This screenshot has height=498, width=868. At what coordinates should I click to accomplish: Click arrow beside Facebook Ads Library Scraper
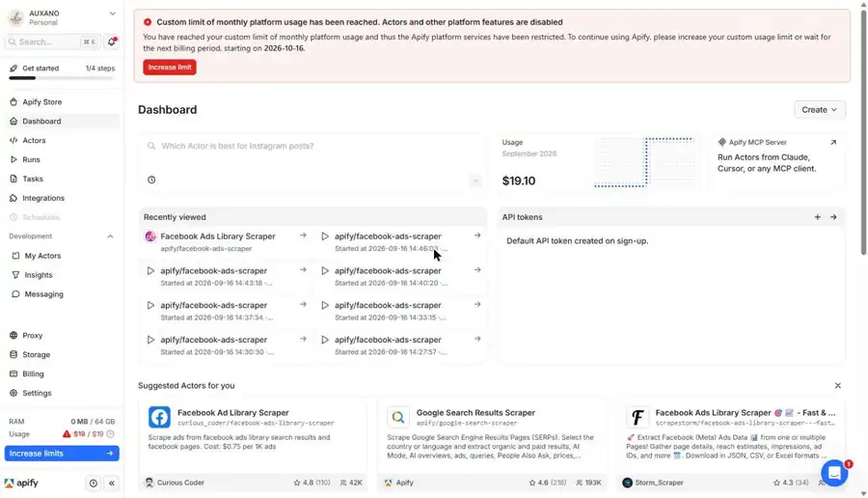pyautogui.click(x=304, y=236)
